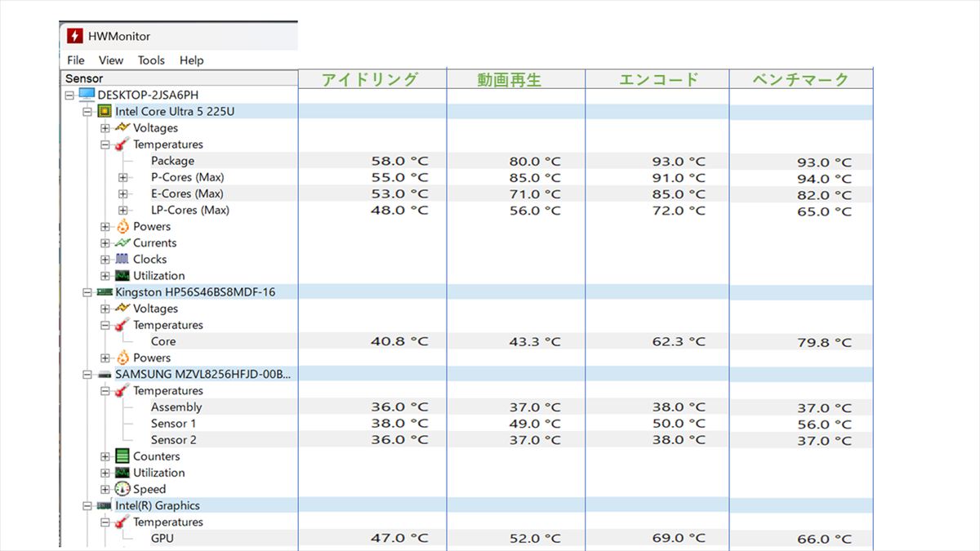The width and height of the screenshot is (980, 551).
Task: Click the Intel Core Ultra 5 CPU chip icon
Action: [x=105, y=111]
